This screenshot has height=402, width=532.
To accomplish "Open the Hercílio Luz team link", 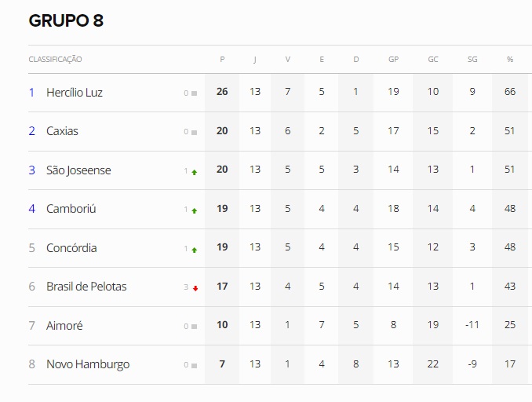I will point(75,93).
